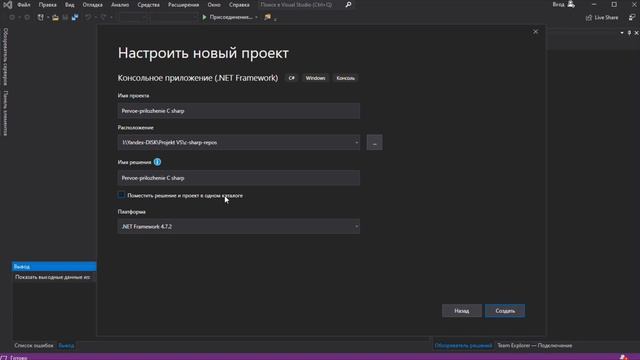Open Панель элементов side tab
Image resolution: width=640 pixels, height=360 pixels.
(x=5, y=113)
